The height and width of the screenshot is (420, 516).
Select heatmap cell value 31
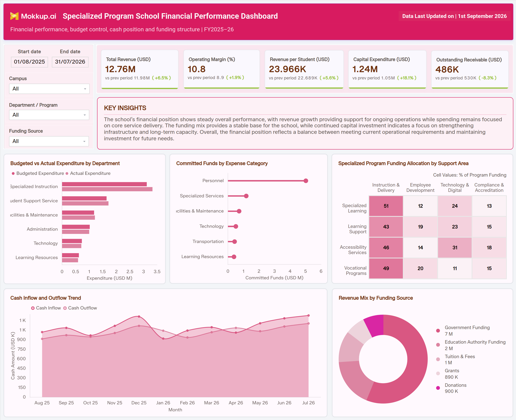click(455, 247)
